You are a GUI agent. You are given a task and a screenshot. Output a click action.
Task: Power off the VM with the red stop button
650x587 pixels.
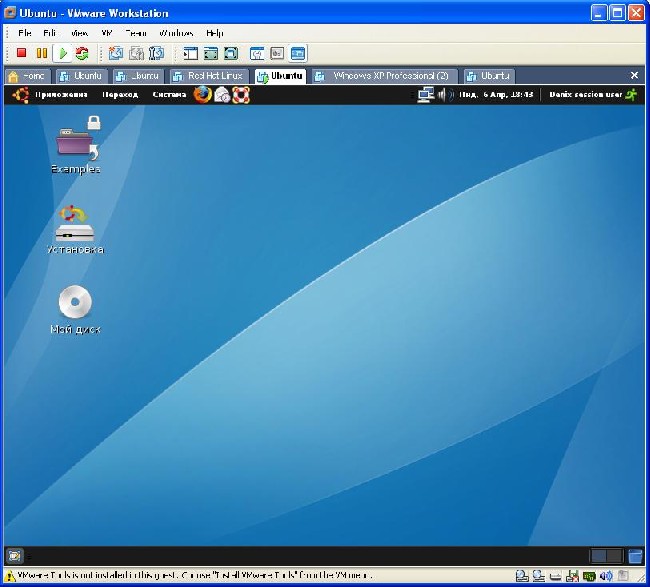pyautogui.click(x=22, y=53)
